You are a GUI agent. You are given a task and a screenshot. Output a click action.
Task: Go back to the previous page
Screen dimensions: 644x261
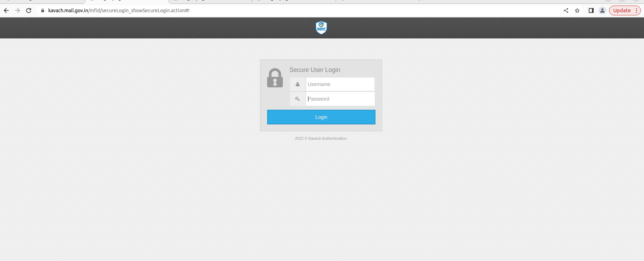pos(6,10)
